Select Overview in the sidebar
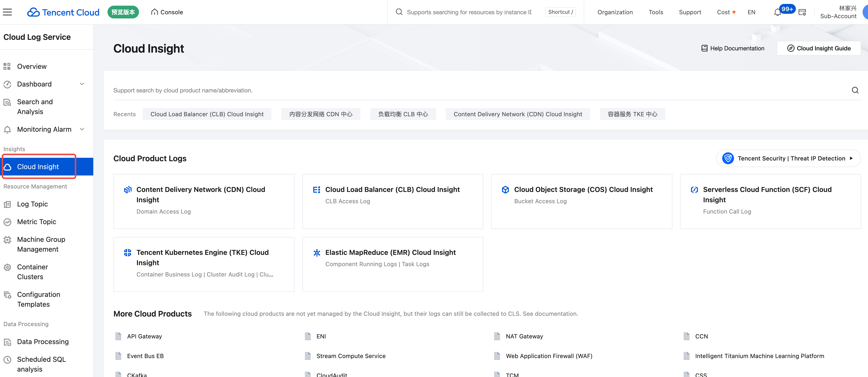The image size is (868, 377). tap(32, 66)
